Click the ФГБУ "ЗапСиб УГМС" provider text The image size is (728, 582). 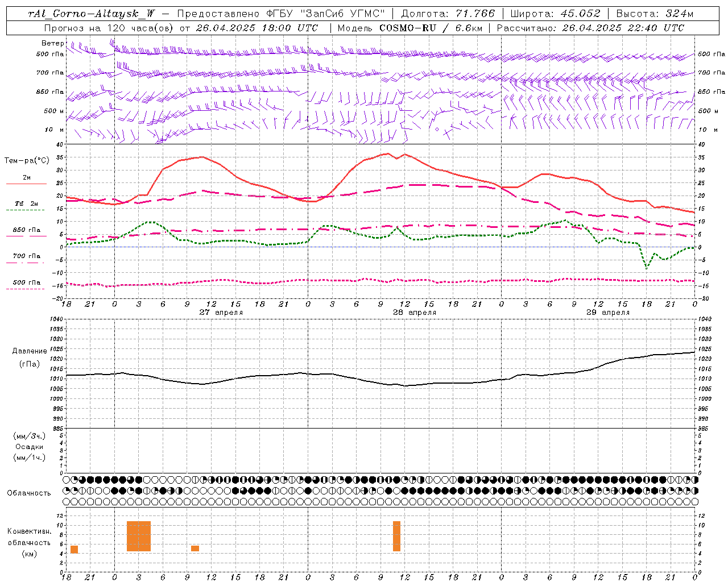tap(326, 14)
